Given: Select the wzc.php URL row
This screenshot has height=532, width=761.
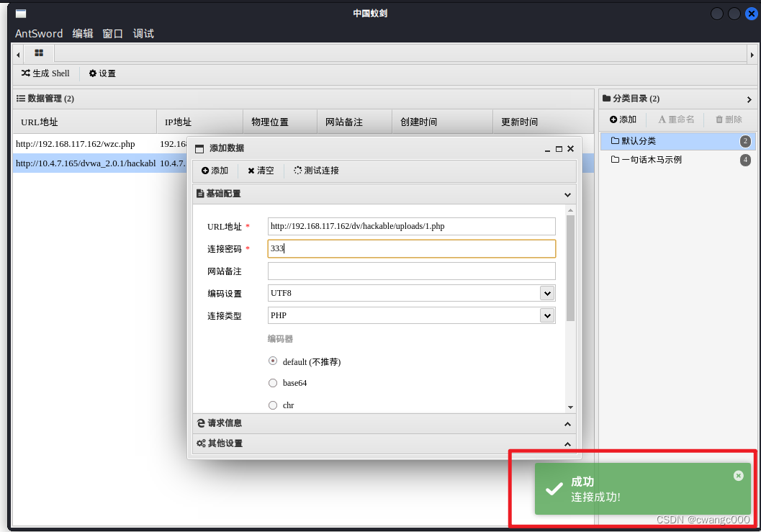Looking at the screenshot, I should (x=99, y=144).
